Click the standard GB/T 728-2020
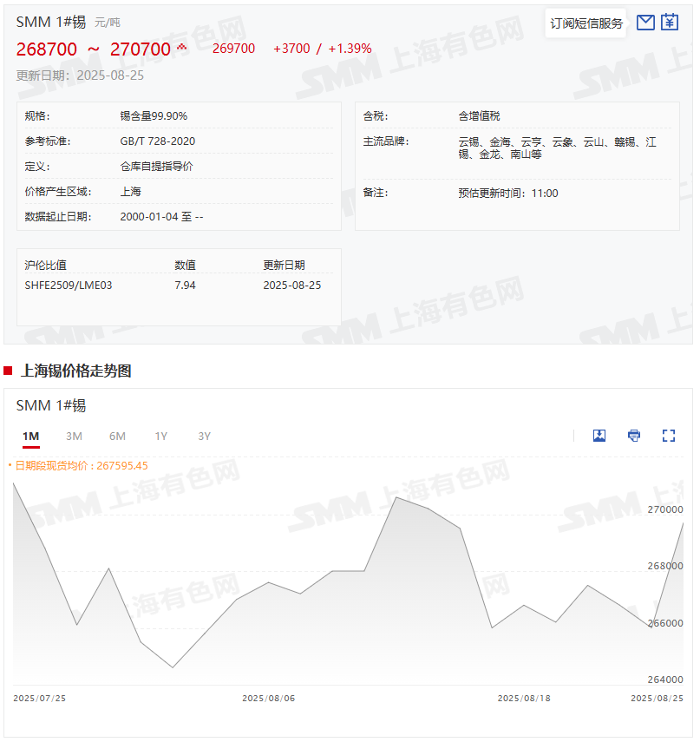The height and width of the screenshot is (742, 700). point(158,141)
